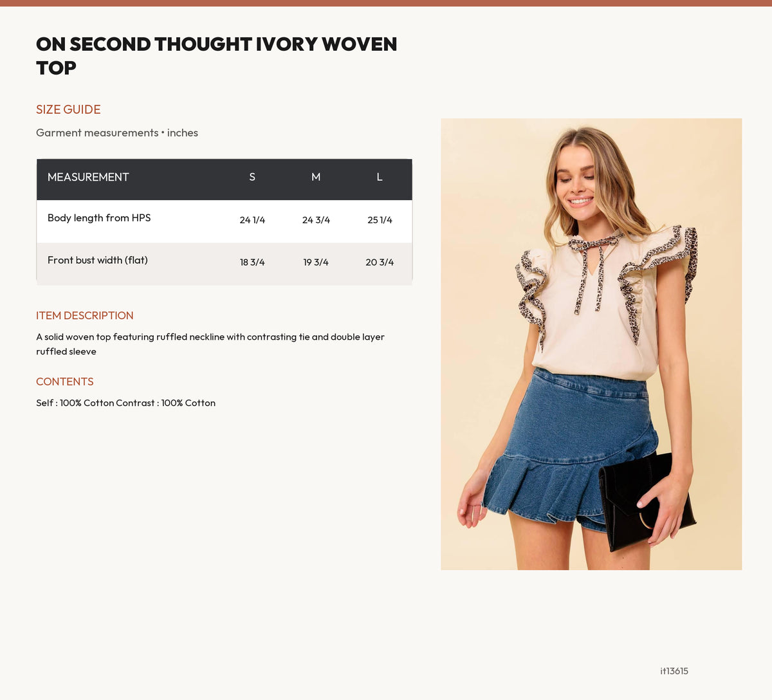
Task: Click the 25 1/4 body length value
Action: [380, 220]
